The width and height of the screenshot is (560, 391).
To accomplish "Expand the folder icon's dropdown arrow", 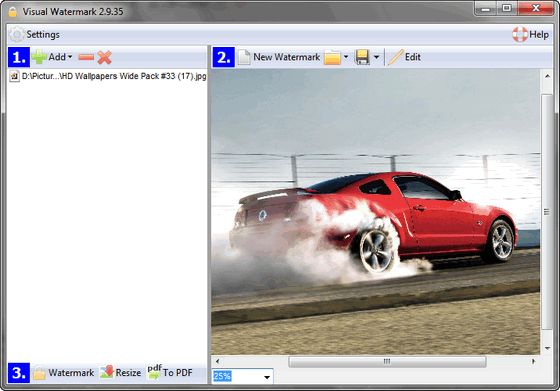I will pyautogui.click(x=346, y=57).
